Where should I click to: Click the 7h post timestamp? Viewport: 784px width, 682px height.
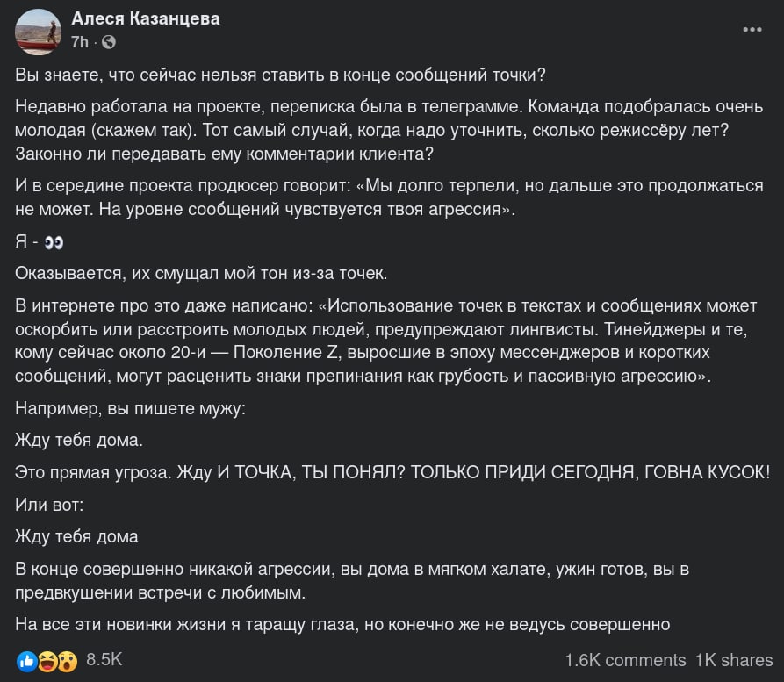[79, 41]
